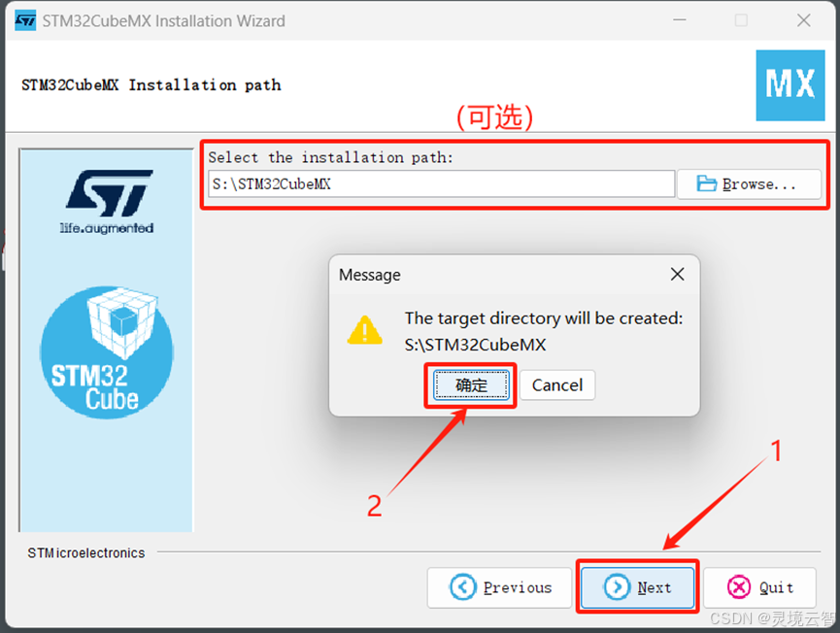
Task: Click the folder icon on the Browse button
Action: coord(706,183)
